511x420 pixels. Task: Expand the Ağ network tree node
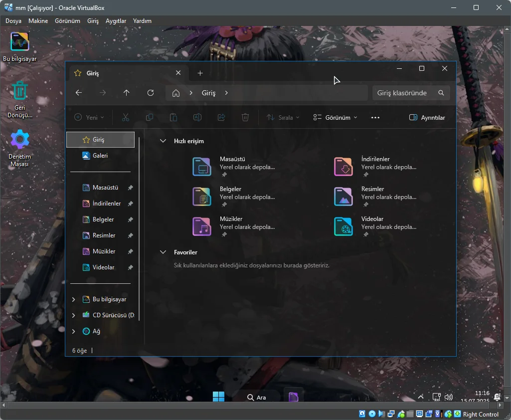click(x=74, y=331)
